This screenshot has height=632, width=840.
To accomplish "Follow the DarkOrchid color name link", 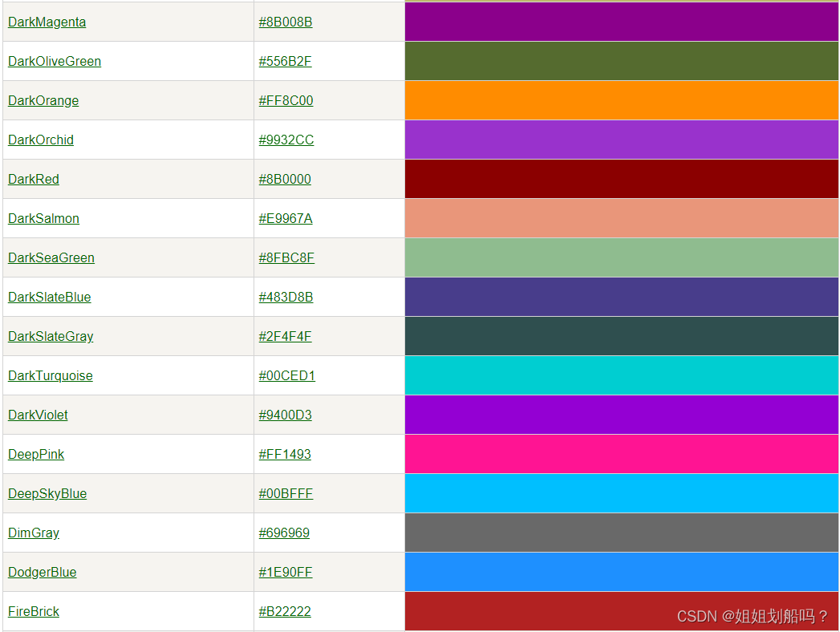I will (x=41, y=140).
